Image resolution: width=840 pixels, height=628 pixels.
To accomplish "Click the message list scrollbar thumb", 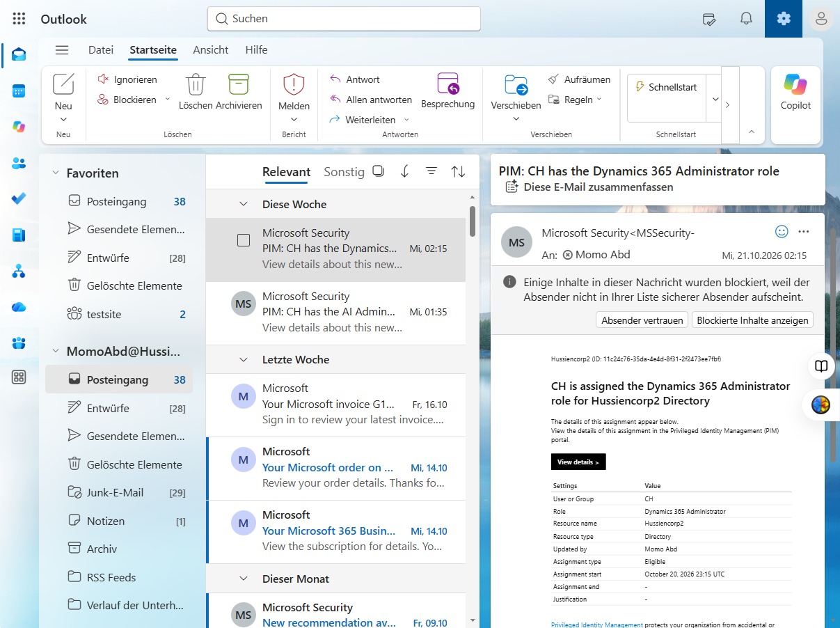I will 473,221.
